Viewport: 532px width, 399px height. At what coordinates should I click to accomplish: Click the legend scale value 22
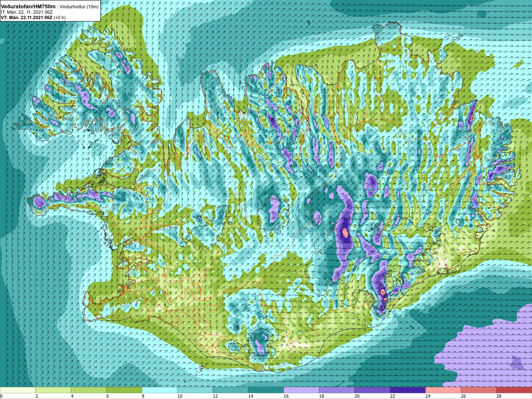(392, 396)
